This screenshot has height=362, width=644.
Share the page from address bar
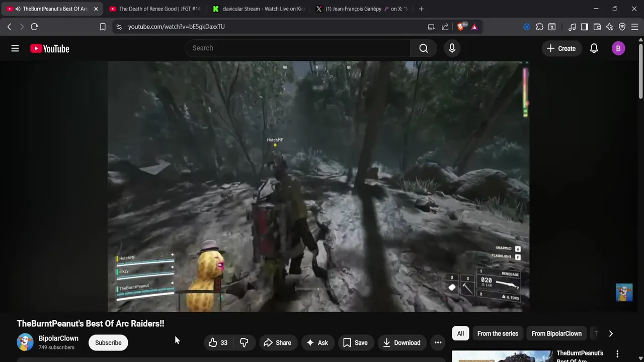(x=445, y=27)
